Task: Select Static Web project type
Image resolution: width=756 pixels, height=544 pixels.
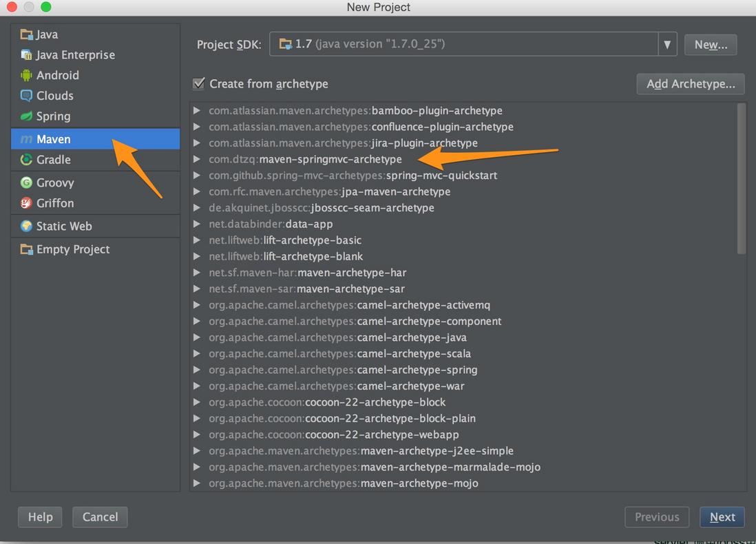Action: [96, 226]
